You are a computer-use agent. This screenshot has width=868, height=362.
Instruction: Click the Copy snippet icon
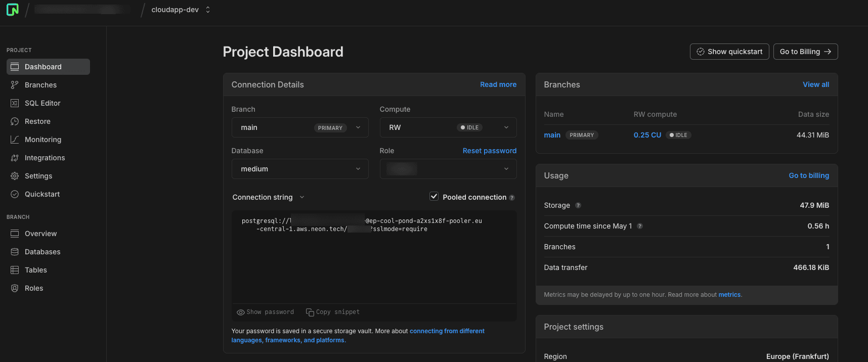310,312
